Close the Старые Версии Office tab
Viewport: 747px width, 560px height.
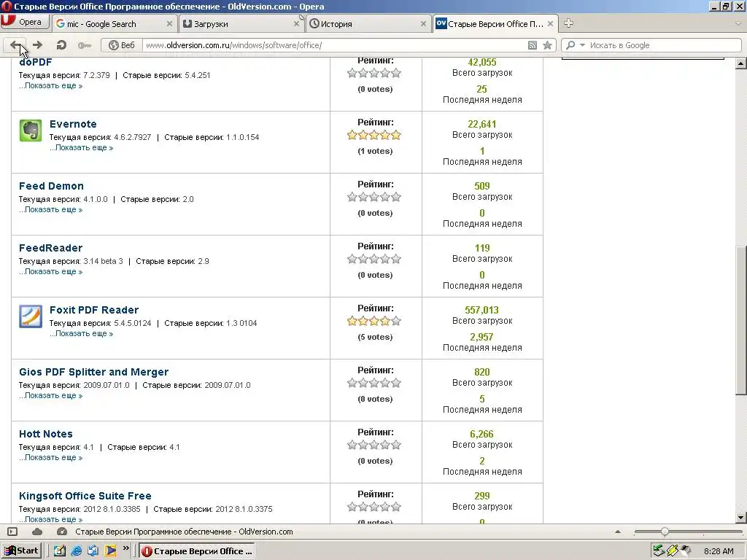[x=550, y=24]
